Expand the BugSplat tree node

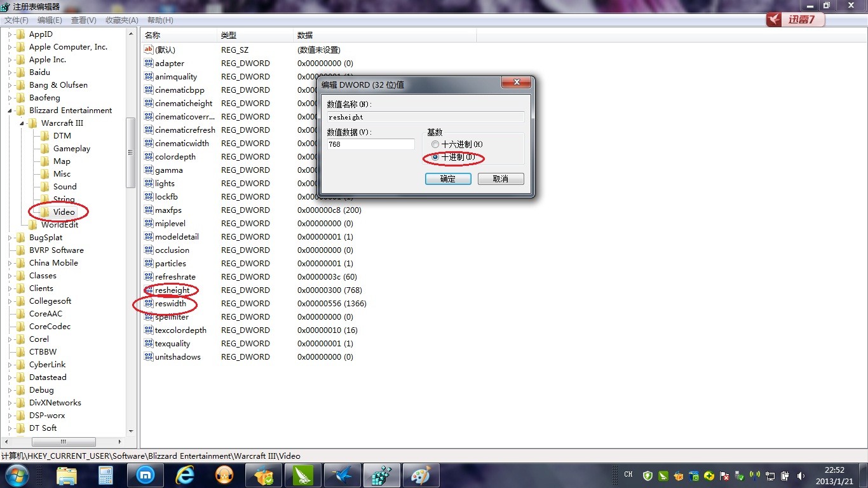(x=10, y=238)
